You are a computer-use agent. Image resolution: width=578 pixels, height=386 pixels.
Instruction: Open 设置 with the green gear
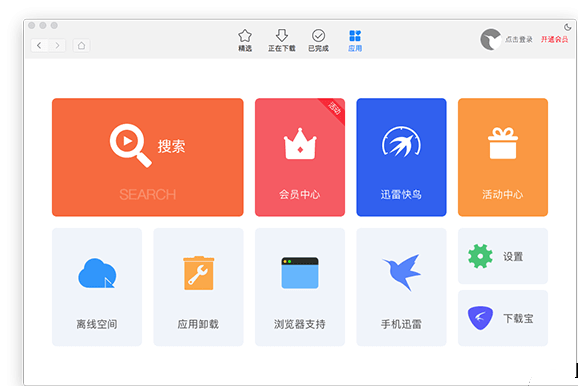(503, 256)
